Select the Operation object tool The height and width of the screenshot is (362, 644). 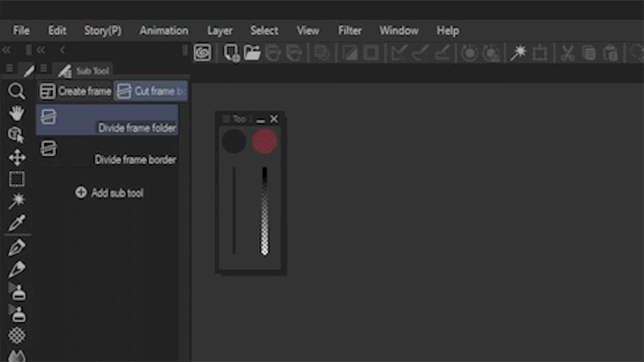pos(17,135)
